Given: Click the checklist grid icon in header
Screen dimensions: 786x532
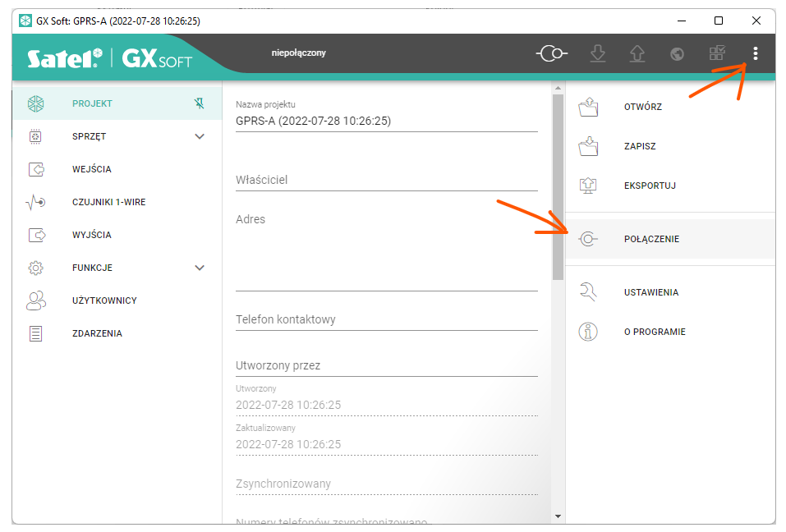Looking at the screenshot, I should click(x=716, y=54).
